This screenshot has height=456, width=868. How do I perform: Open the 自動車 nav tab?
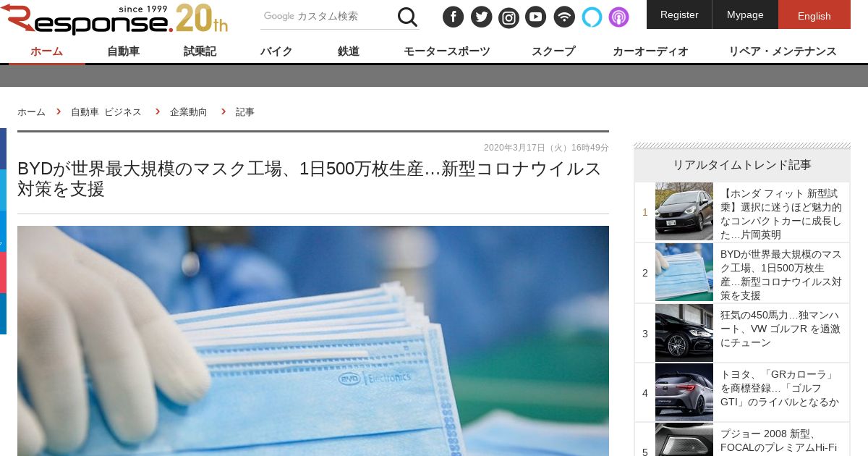pos(124,51)
